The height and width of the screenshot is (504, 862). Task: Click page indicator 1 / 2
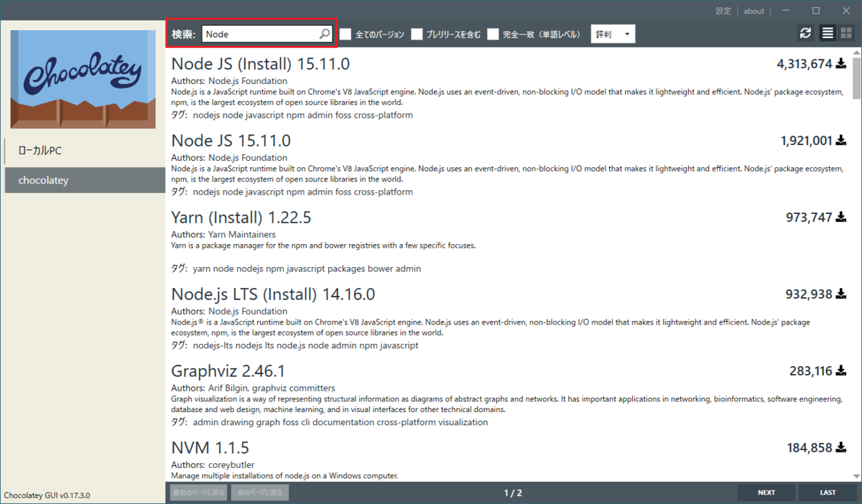coord(513,493)
